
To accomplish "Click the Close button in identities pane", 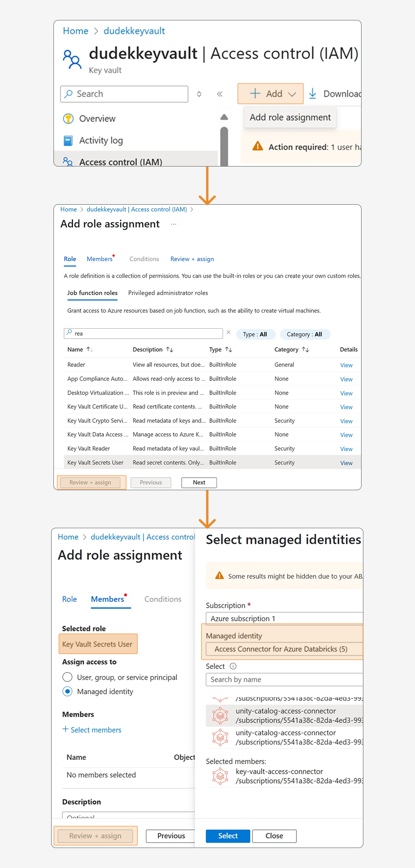I will [274, 836].
